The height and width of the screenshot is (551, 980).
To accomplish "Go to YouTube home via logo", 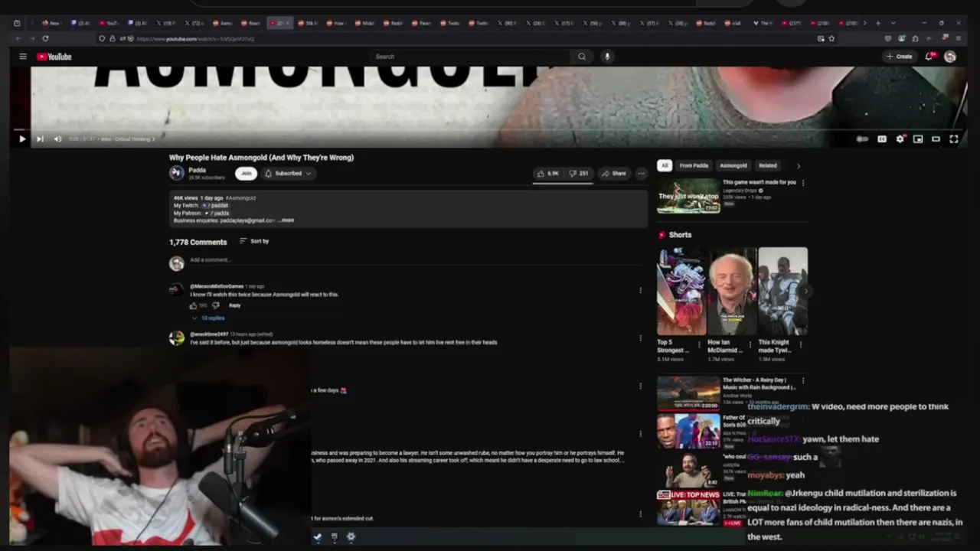I will point(54,57).
